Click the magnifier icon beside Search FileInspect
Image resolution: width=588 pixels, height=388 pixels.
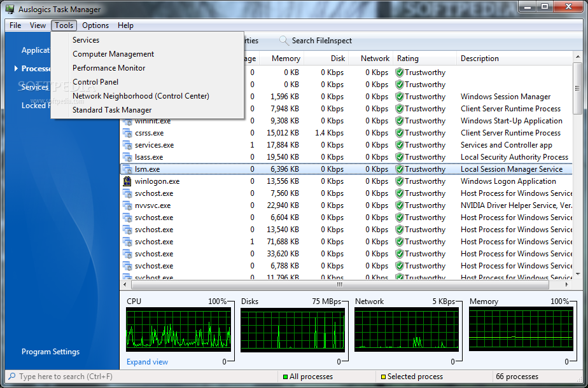pos(284,41)
